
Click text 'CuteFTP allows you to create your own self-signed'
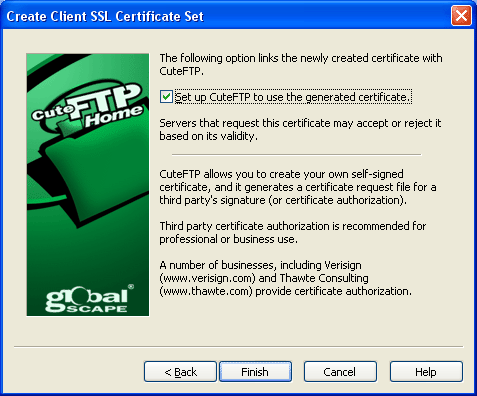281,174
